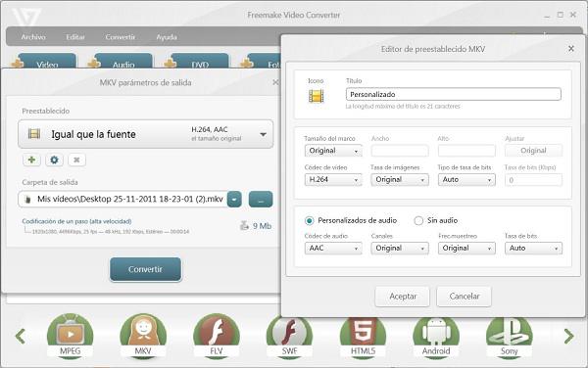This screenshot has width=588, height=368.
Task: Open the Ayuda menu
Action: (167, 37)
